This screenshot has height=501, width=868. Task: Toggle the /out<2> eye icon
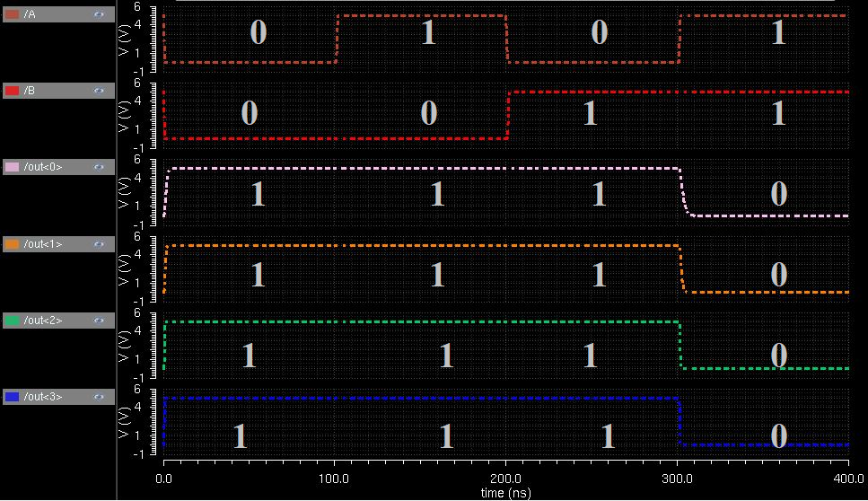click(x=99, y=320)
